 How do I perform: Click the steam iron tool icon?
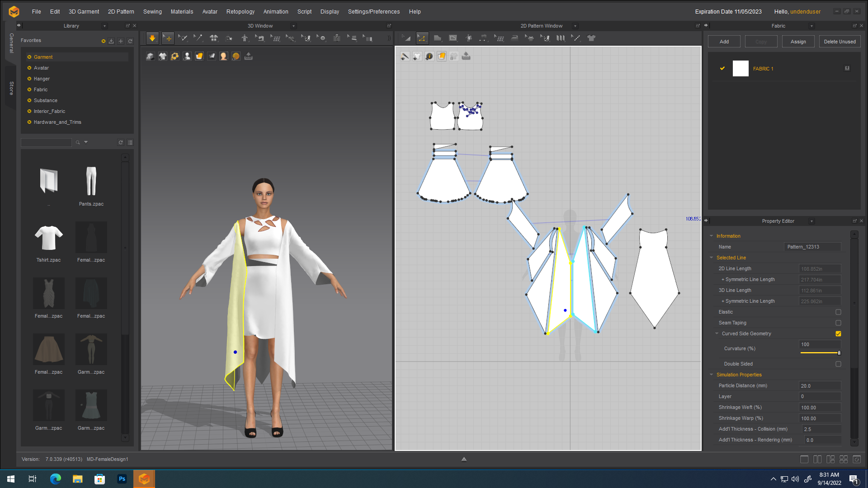514,38
